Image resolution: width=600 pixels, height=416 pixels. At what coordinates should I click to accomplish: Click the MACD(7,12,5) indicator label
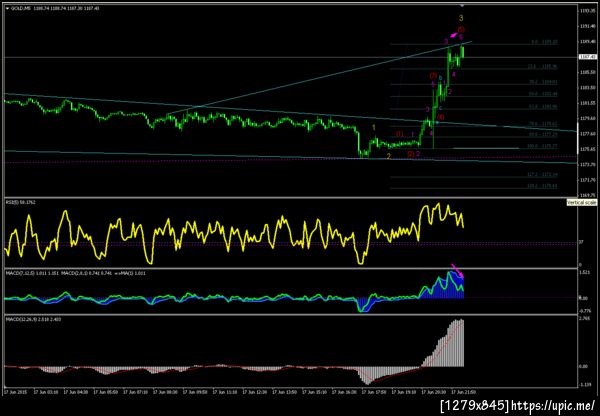tap(33, 273)
